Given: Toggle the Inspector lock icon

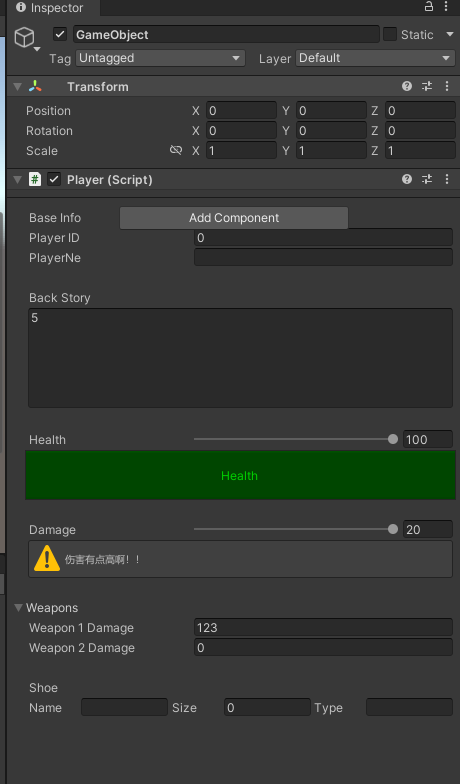Looking at the screenshot, I should tap(428, 6).
